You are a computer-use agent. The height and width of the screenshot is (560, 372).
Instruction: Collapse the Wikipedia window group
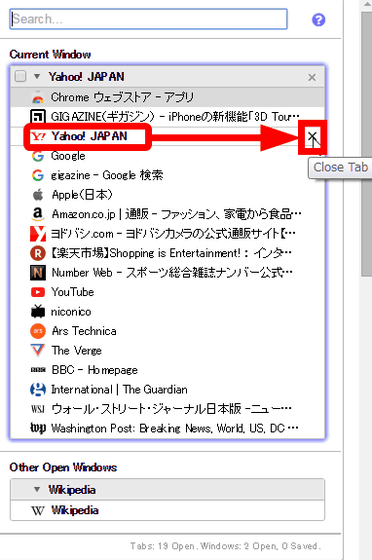point(37,489)
